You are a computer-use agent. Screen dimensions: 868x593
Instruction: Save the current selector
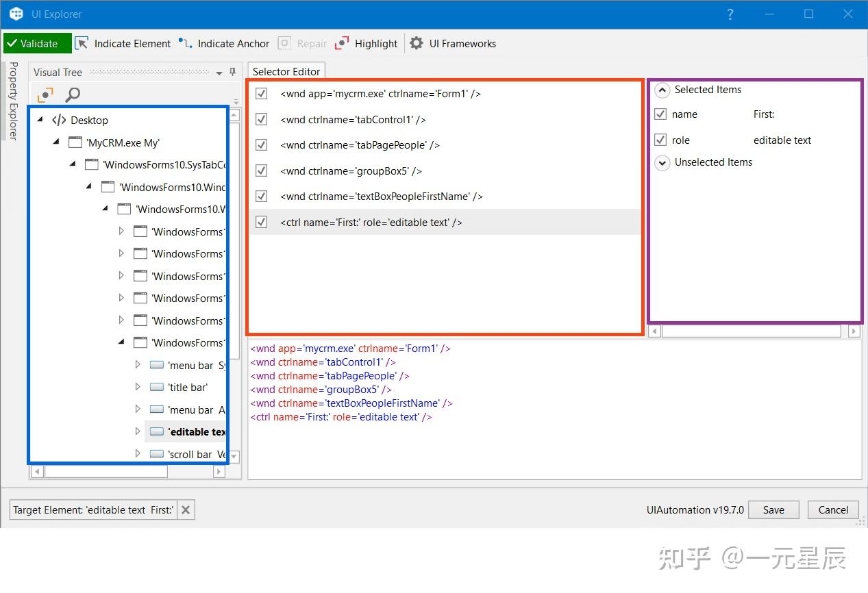tap(773, 509)
